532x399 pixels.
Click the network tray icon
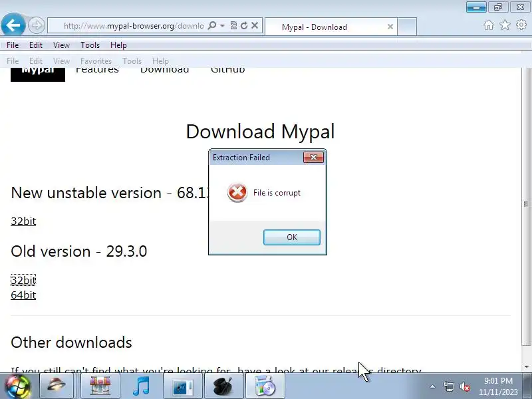448,386
